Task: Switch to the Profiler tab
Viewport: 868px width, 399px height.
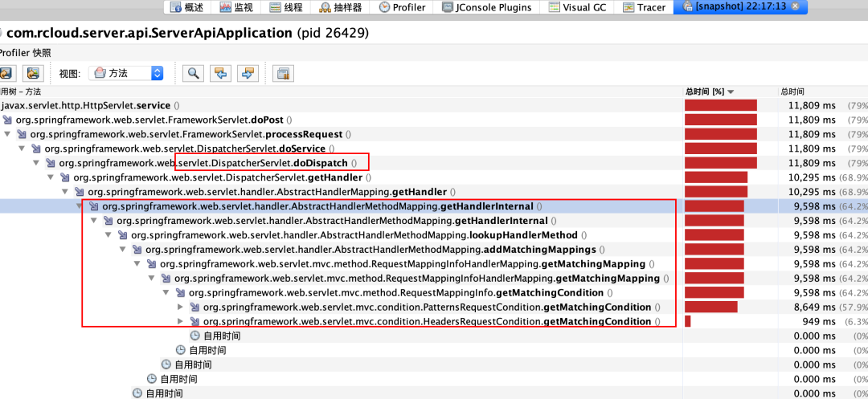Action: (x=402, y=7)
